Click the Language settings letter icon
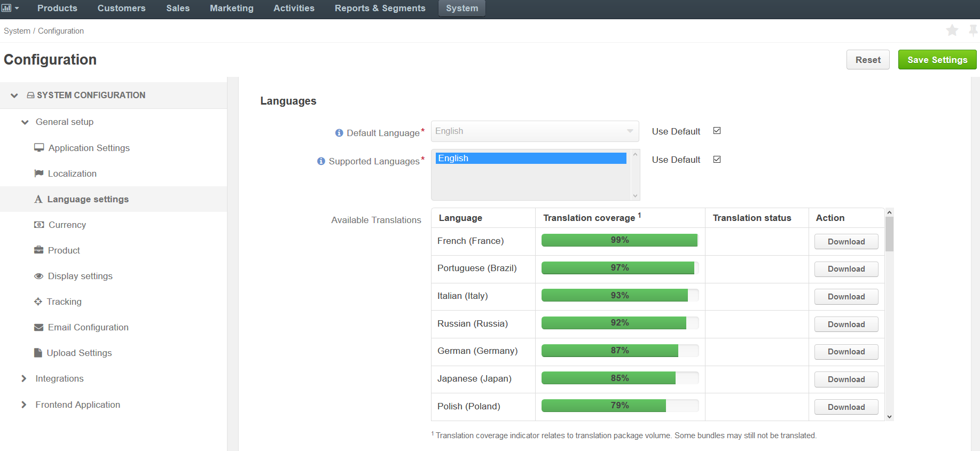980x451 pixels. point(38,199)
